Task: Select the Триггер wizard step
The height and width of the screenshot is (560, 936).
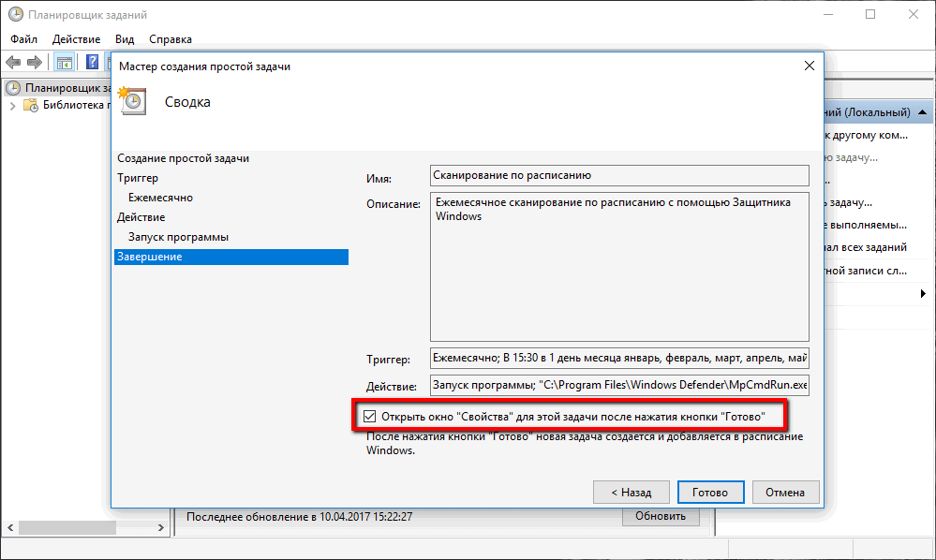Action: point(138,178)
